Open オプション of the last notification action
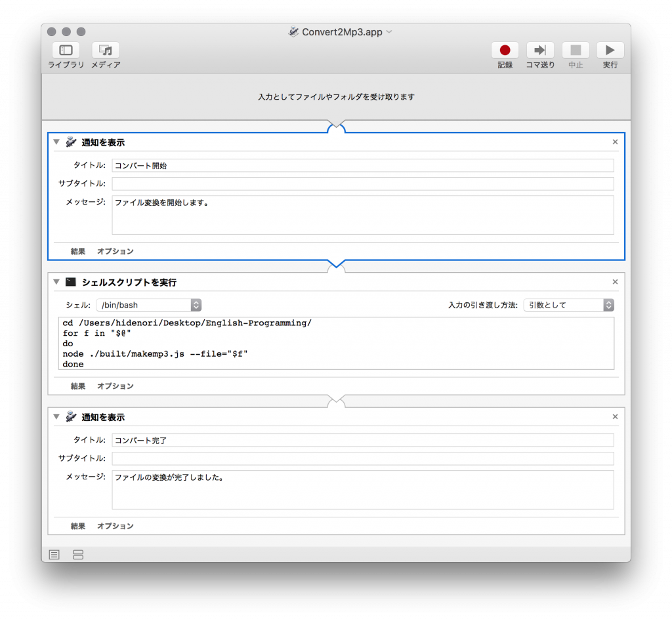The height and width of the screenshot is (621, 672). click(x=115, y=527)
